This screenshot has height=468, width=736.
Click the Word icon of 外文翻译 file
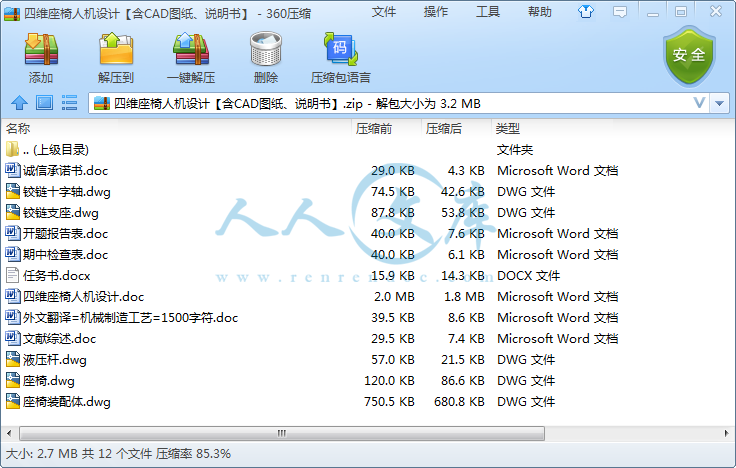[13, 317]
